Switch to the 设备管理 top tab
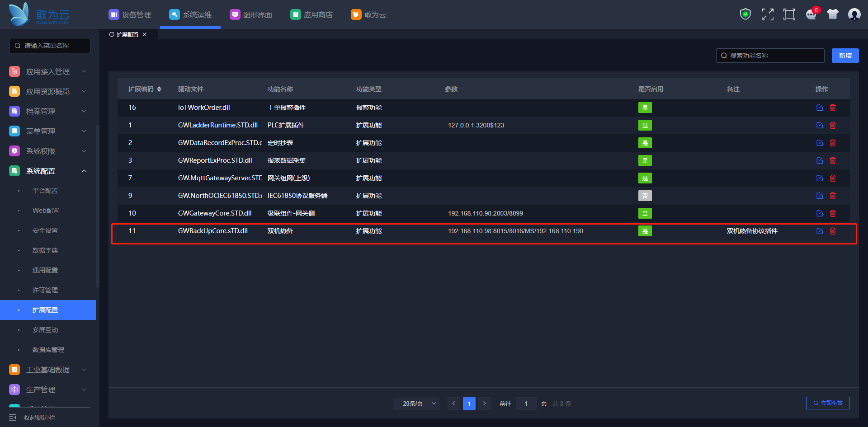 click(x=130, y=14)
